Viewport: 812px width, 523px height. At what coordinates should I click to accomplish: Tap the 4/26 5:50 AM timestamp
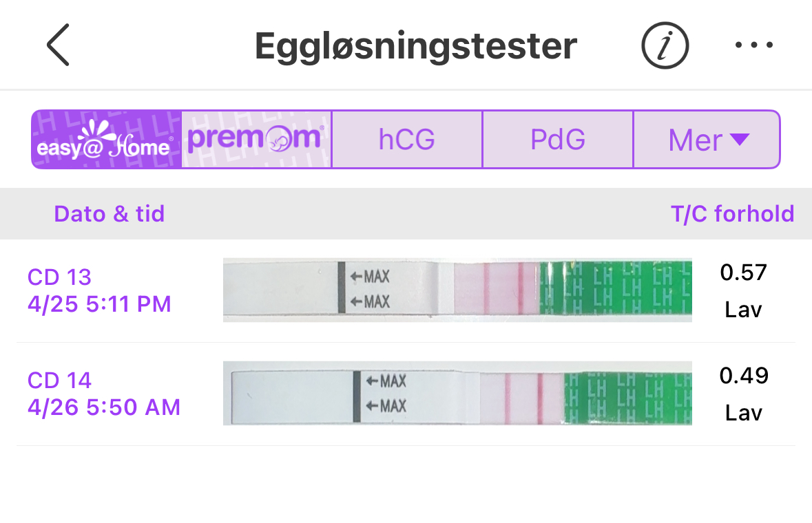tap(104, 407)
